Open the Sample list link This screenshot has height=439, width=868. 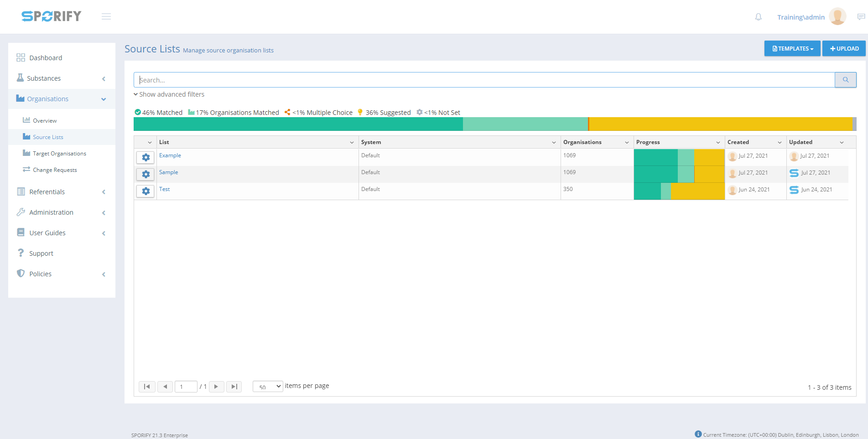[168, 172]
